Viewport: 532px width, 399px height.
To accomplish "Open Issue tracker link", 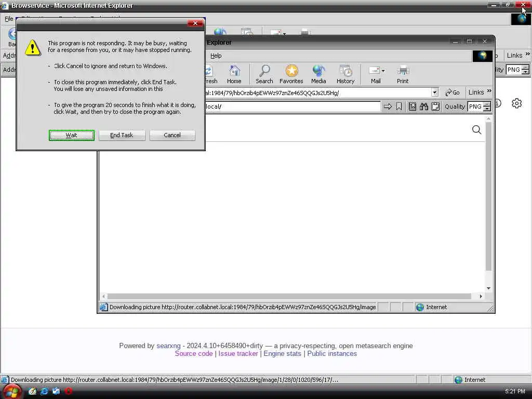I will click(x=238, y=353).
